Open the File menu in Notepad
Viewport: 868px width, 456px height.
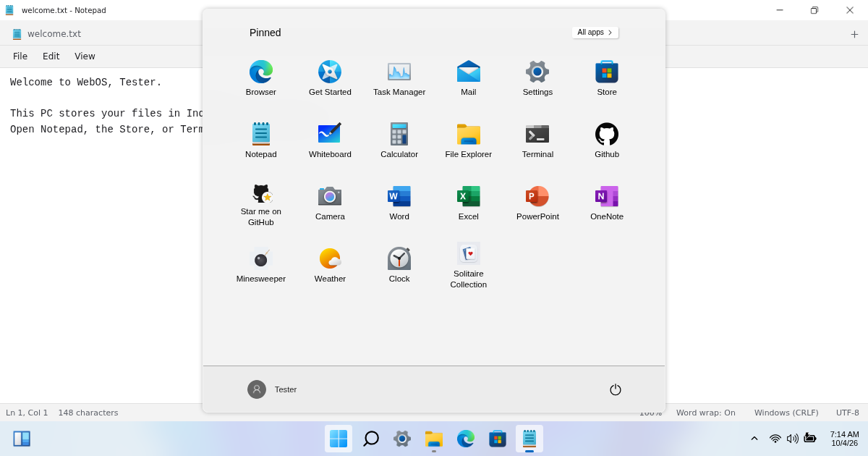[x=20, y=56]
